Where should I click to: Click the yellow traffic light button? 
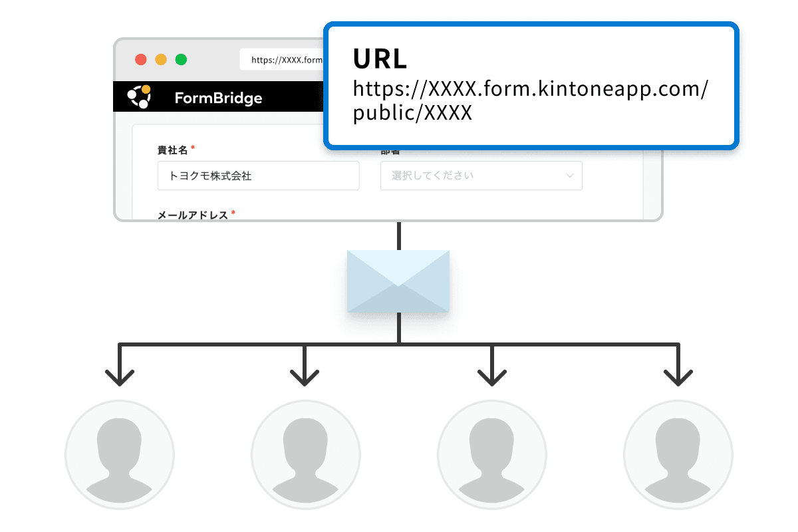click(160, 59)
